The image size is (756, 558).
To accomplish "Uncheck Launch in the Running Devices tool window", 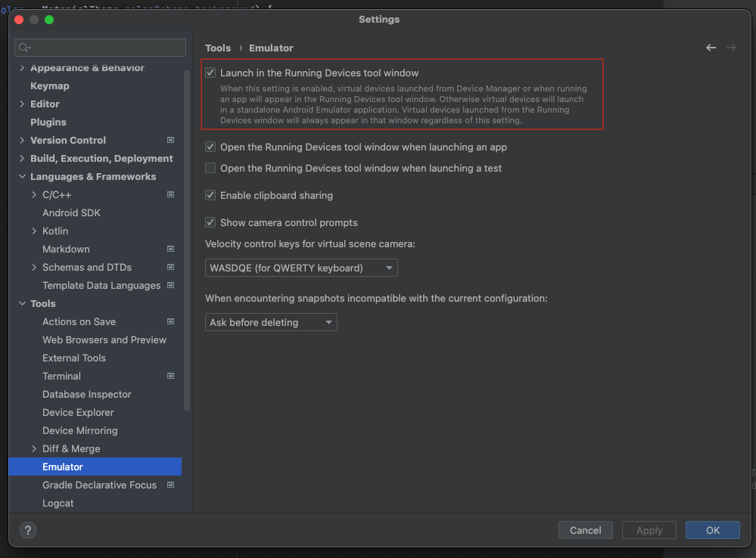I will [211, 73].
